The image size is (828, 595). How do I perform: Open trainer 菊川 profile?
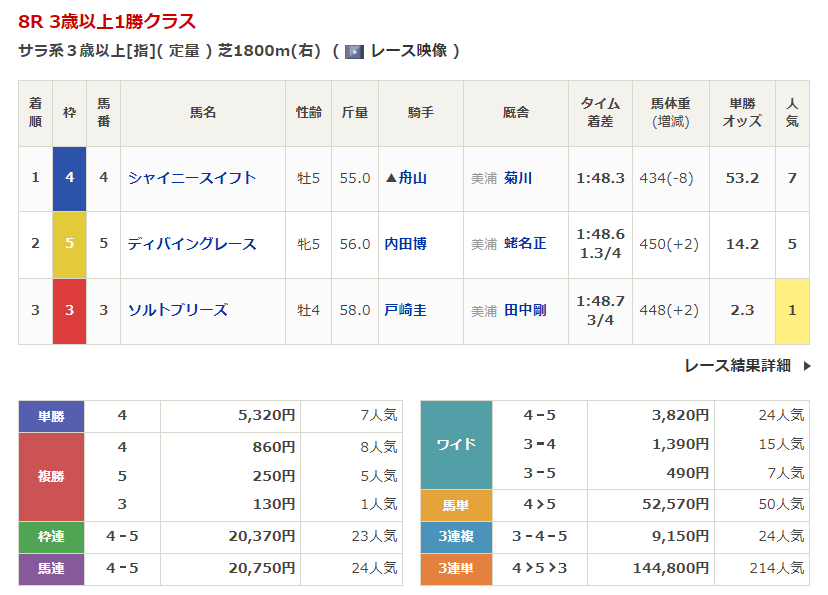click(518, 178)
